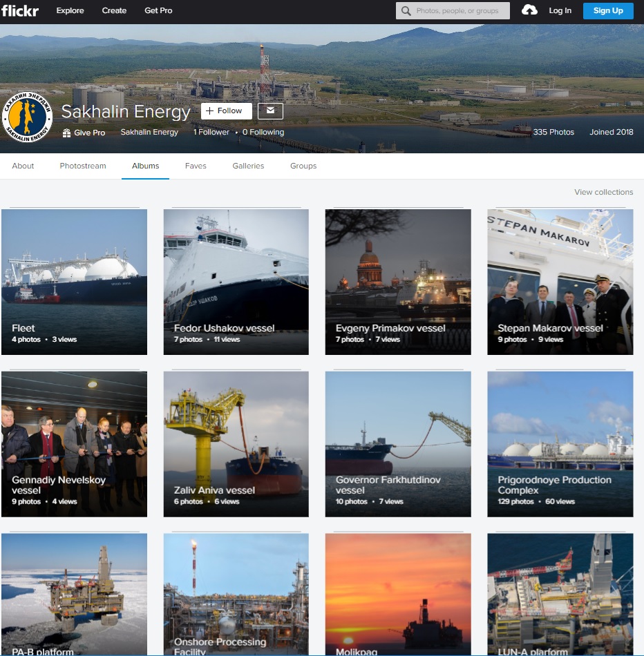
Task: Open the 0 Following list
Action: [263, 132]
